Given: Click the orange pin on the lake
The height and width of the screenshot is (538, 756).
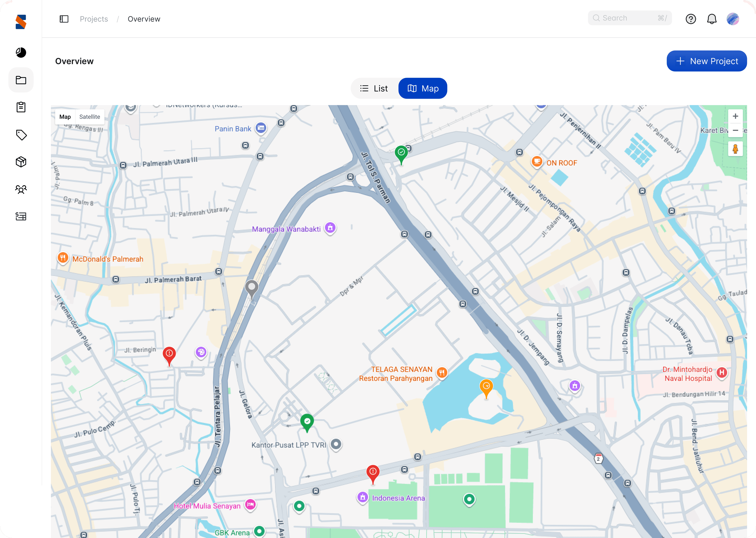Looking at the screenshot, I should coord(486,389).
